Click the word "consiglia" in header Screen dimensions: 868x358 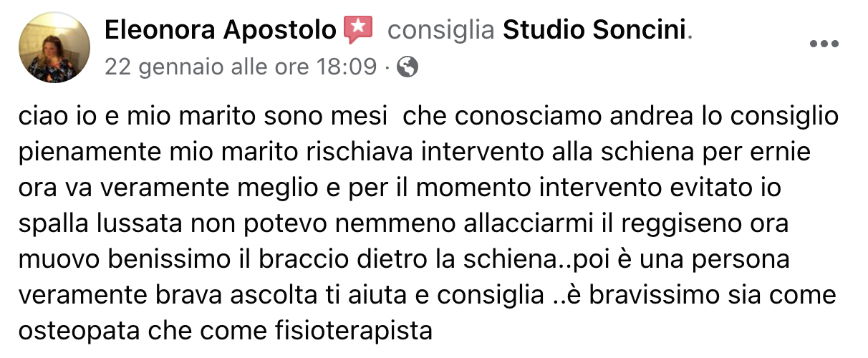[445, 30]
